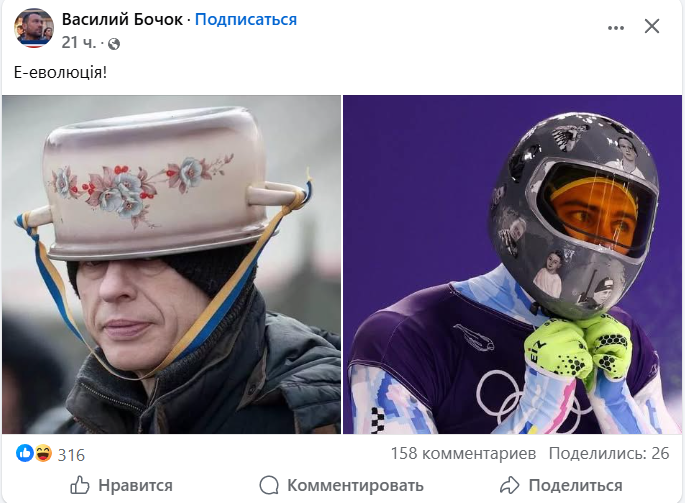Open the 158 комментариев list
Image resolution: width=685 pixels, height=503 pixels.
[x=463, y=454]
